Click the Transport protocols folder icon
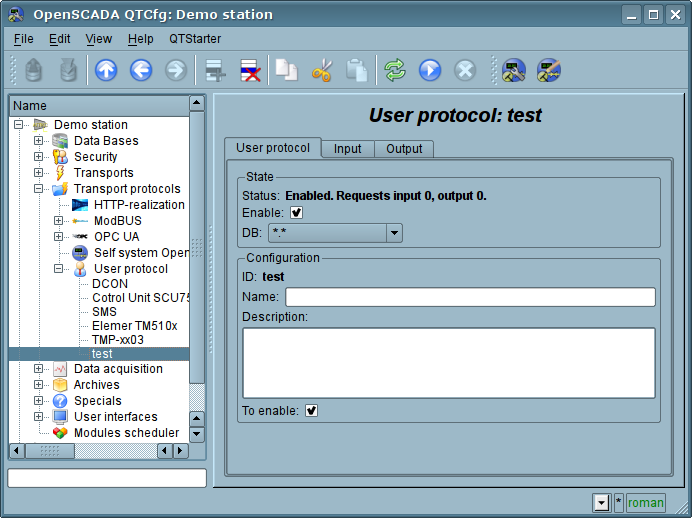This screenshot has height=518, width=692. pos(60,189)
